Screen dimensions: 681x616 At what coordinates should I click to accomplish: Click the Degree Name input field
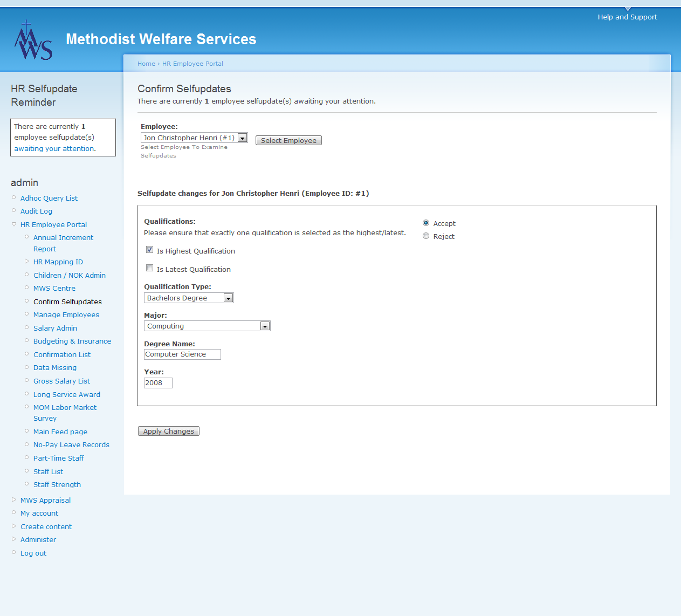(x=182, y=354)
